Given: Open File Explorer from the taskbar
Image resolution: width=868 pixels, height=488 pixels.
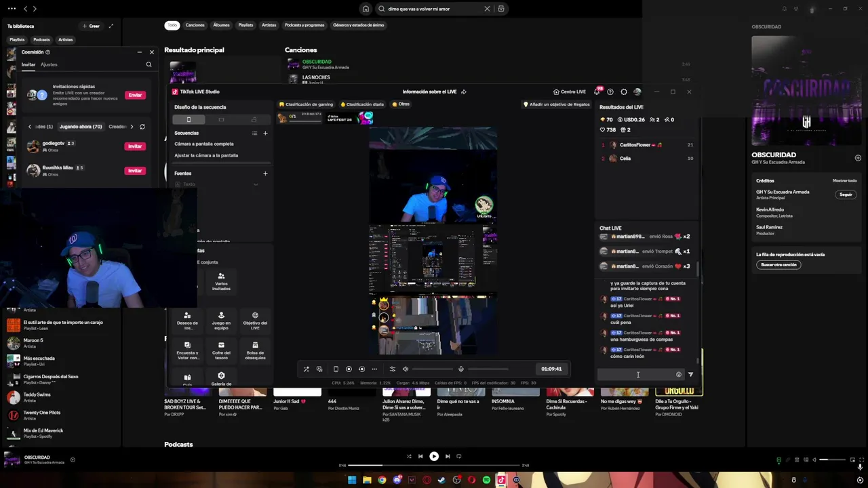Looking at the screenshot, I should pos(367,480).
